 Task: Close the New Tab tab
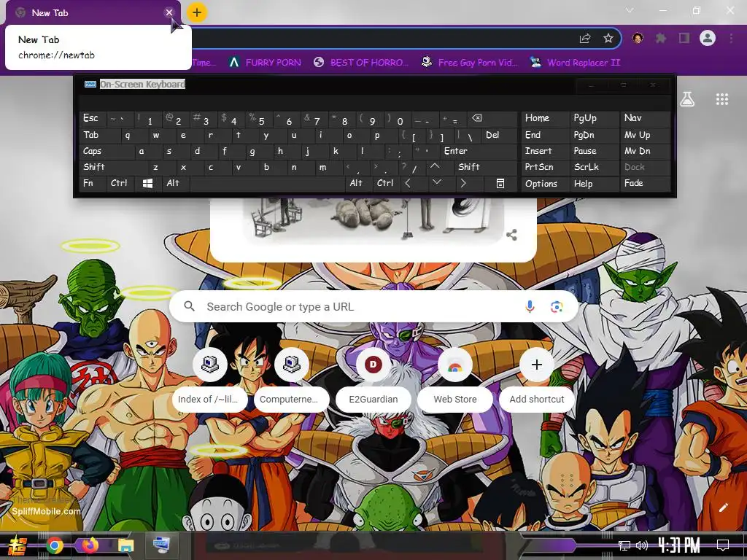169,13
